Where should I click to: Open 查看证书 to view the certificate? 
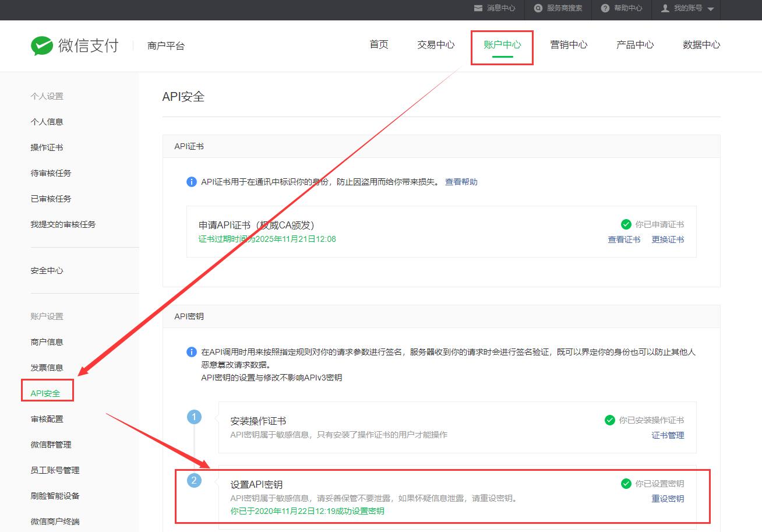[x=623, y=239]
